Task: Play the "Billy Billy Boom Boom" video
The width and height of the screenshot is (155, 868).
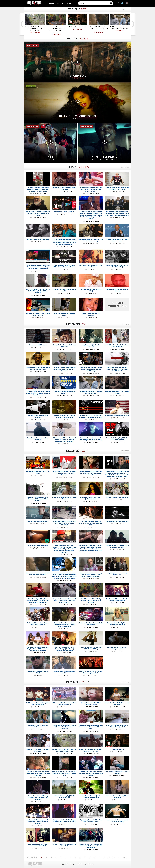Action: 77,102
